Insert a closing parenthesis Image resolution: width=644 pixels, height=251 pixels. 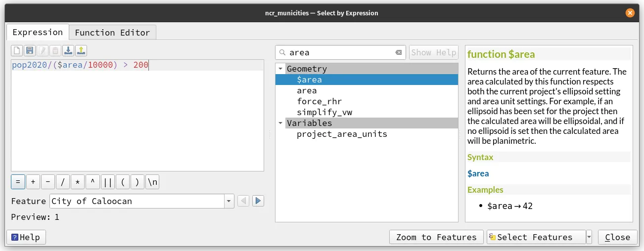(137, 182)
